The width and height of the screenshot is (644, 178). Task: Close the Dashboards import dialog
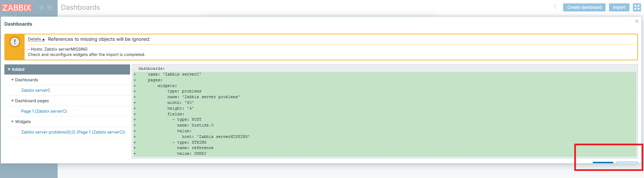click(x=637, y=21)
